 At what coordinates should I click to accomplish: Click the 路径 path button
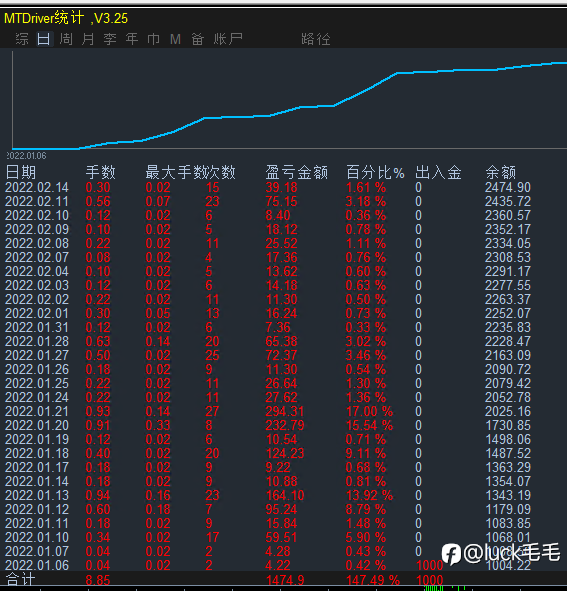[316, 39]
